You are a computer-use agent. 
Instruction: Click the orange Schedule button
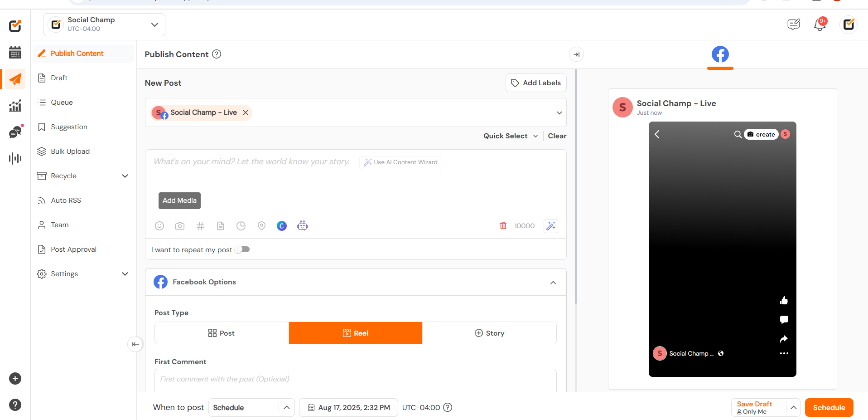(829, 407)
